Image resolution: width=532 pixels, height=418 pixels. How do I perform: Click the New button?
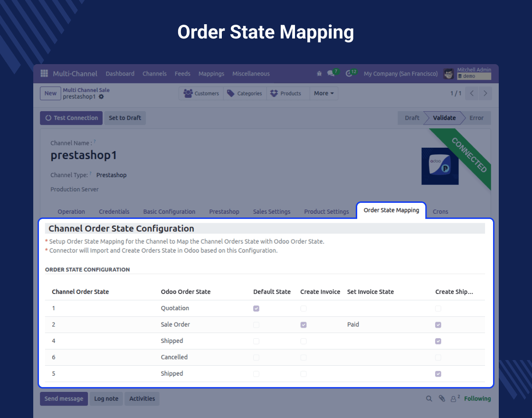(x=50, y=93)
